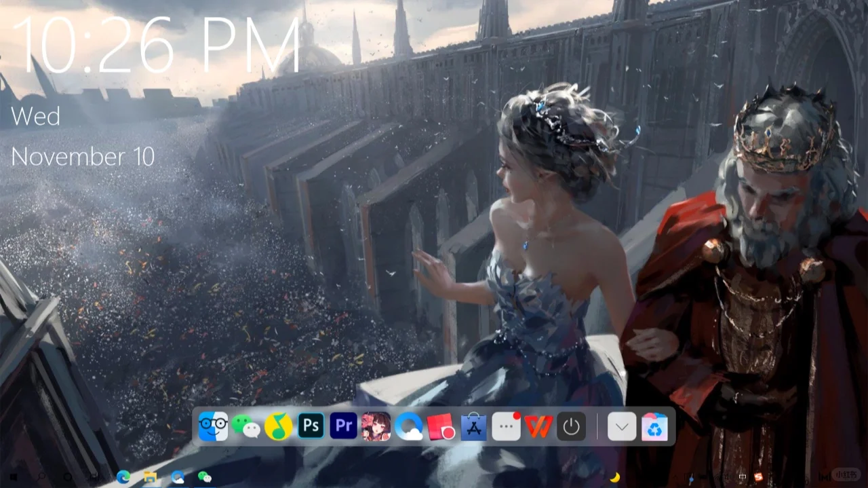Open taskbar search magnifier

[41, 478]
